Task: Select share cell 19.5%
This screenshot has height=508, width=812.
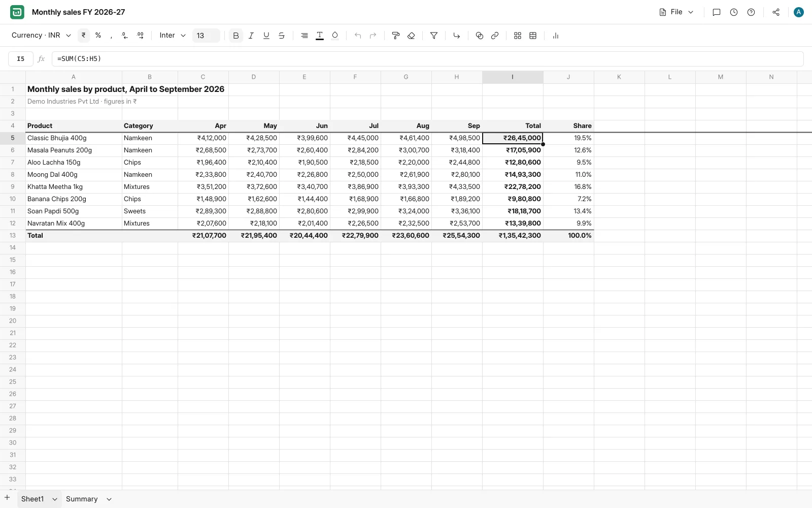Action: coord(568,138)
